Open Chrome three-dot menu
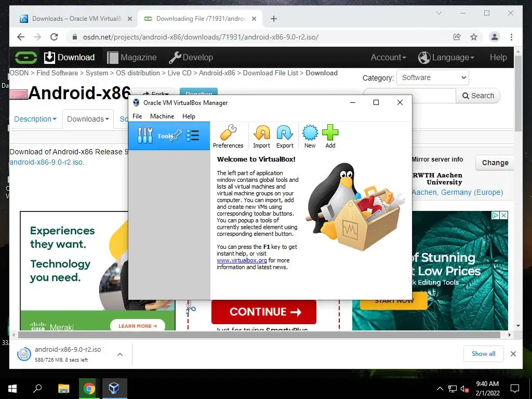 [x=511, y=37]
